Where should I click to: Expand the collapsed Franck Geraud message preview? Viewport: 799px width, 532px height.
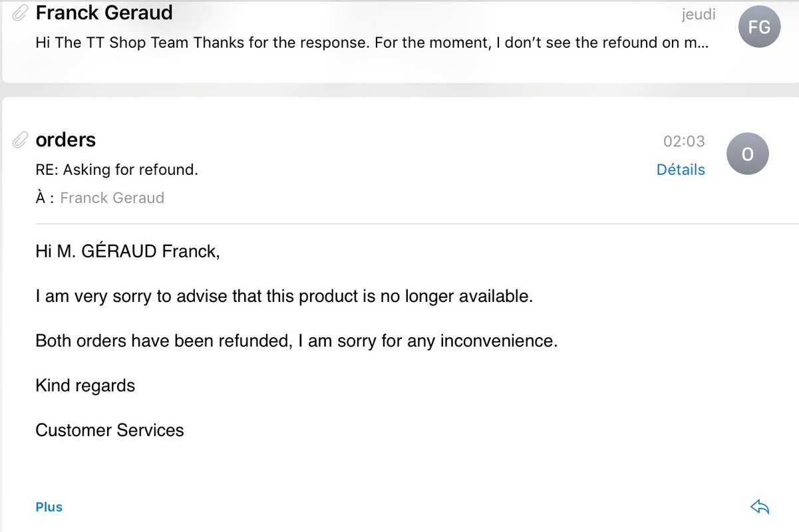coord(371,43)
